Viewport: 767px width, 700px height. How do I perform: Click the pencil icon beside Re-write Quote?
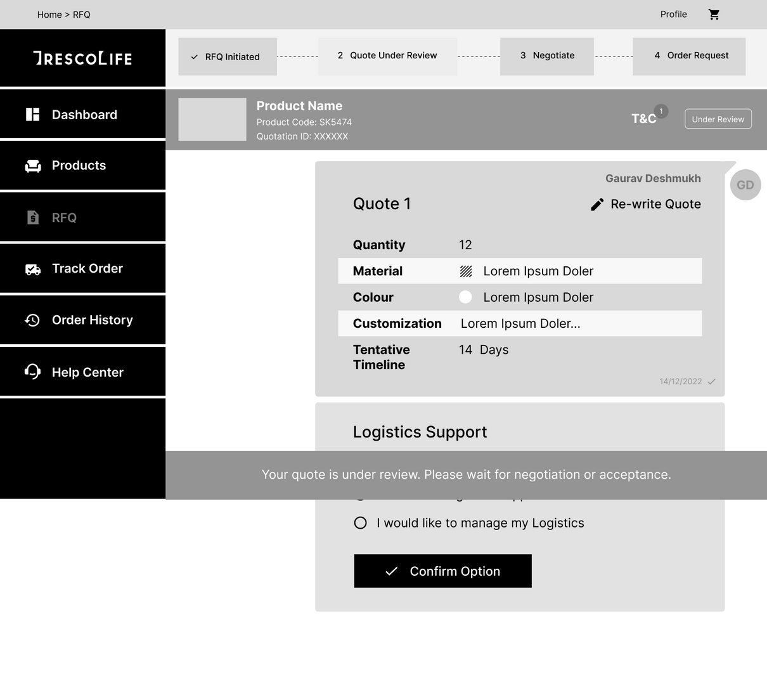click(x=596, y=204)
